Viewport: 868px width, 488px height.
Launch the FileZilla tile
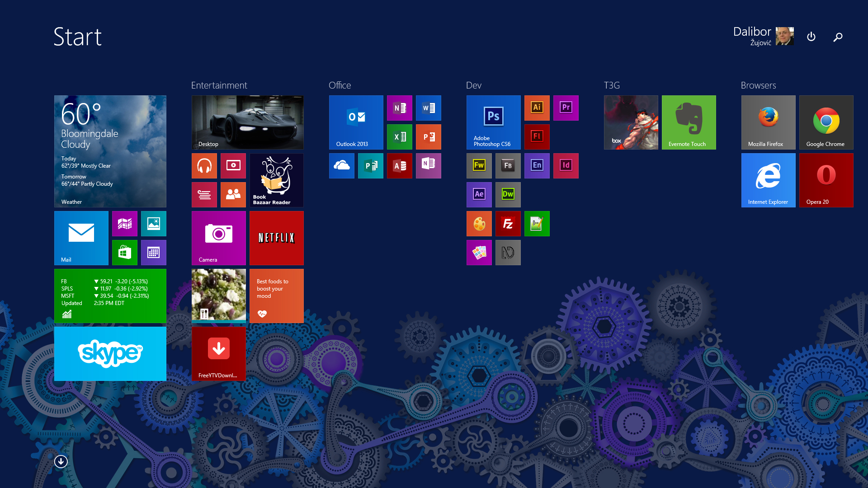(508, 224)
